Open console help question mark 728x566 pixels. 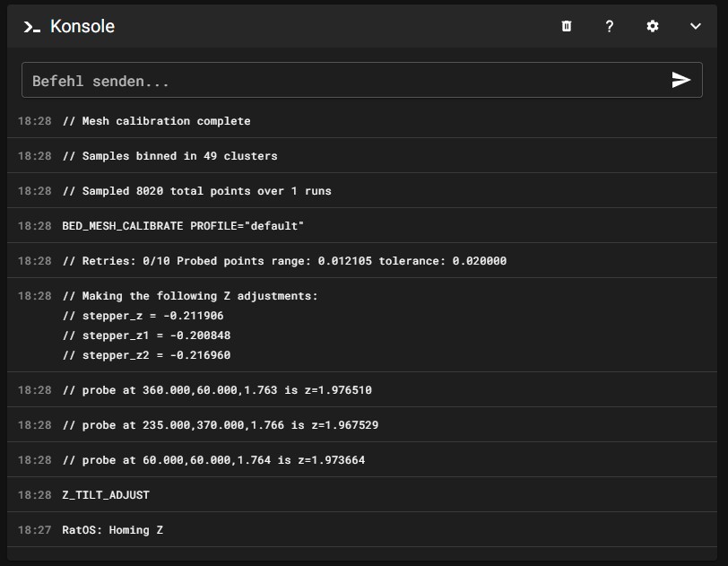point(610,26)
